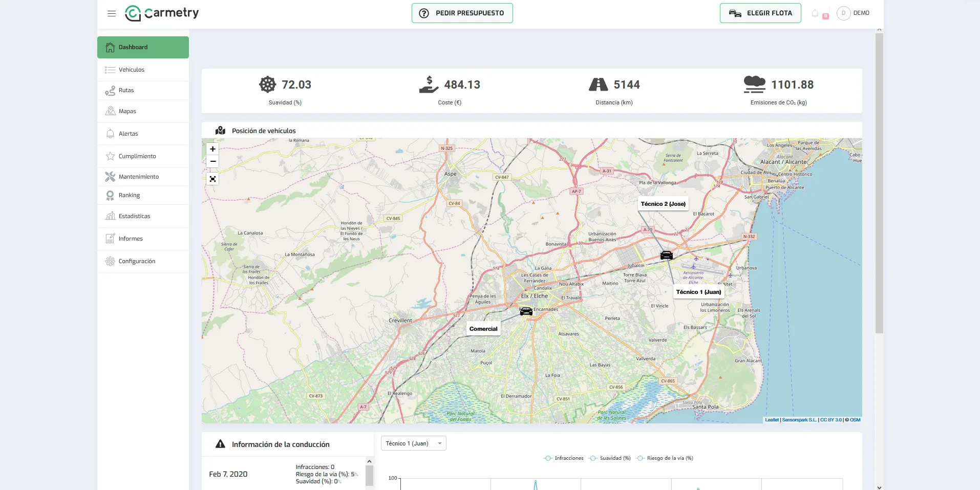980x490 pixels.
Task: Open the hamburger menu icon
Action: click(112, 13)
